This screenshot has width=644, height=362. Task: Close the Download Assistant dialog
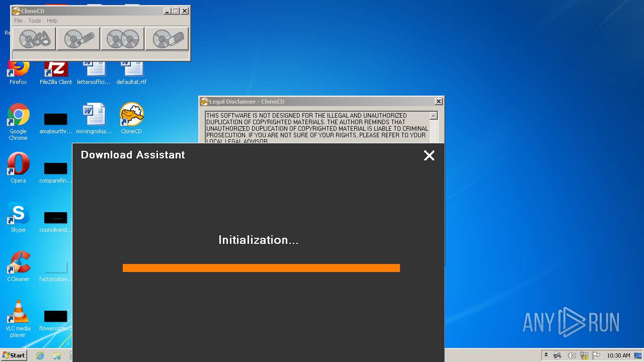pyautogui.click(x=429, y=155)
